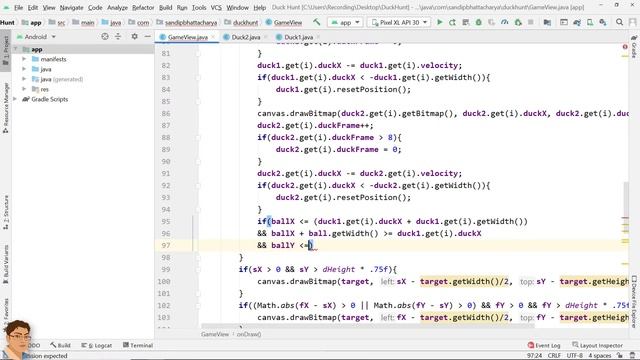Expand the res folder
Image resolution: width=640 pixels, height=360 pixels.
[x=24, y=89]
